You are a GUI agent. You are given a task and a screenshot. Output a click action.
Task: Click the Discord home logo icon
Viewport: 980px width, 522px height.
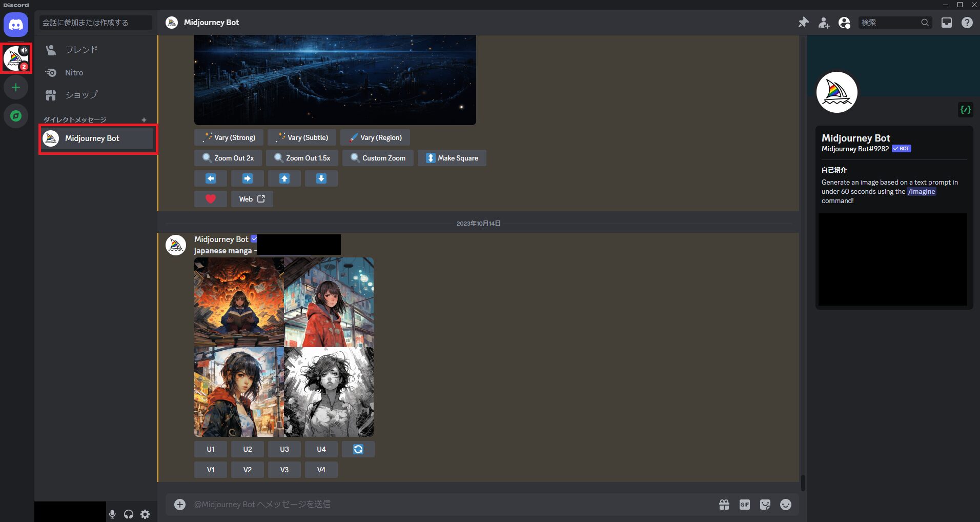pyautogui.click(x=16, y=25)
